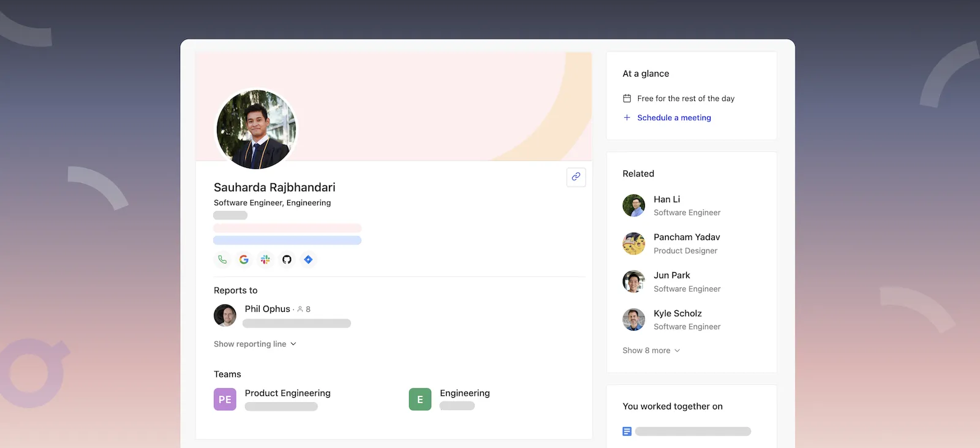Screen dimensions: 980x448
Task: Expand Show reporting line
Action: click(255, 344)
